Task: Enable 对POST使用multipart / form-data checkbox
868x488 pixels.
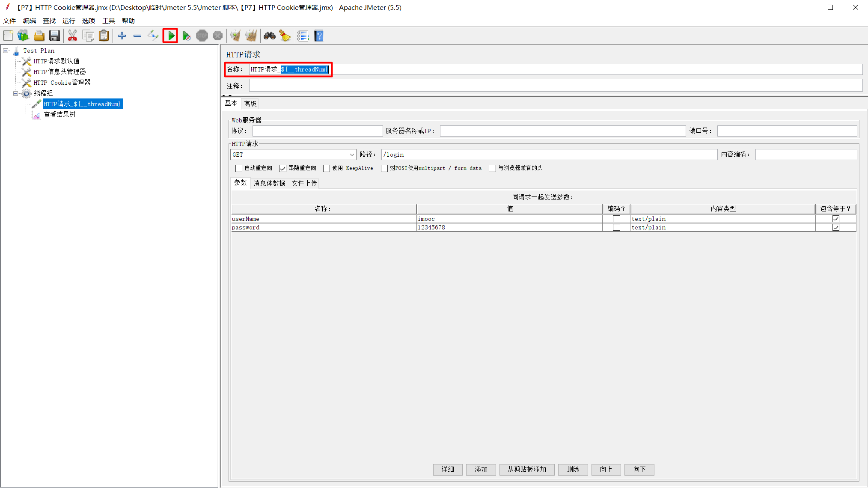Action: coord(384,168)
